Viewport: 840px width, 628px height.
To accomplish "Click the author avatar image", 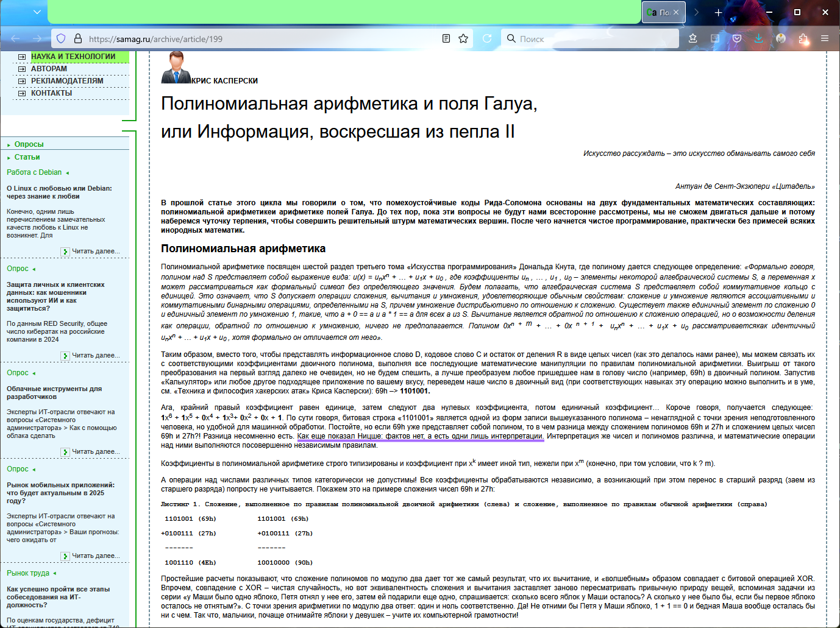I will click(x=176, y=68).
